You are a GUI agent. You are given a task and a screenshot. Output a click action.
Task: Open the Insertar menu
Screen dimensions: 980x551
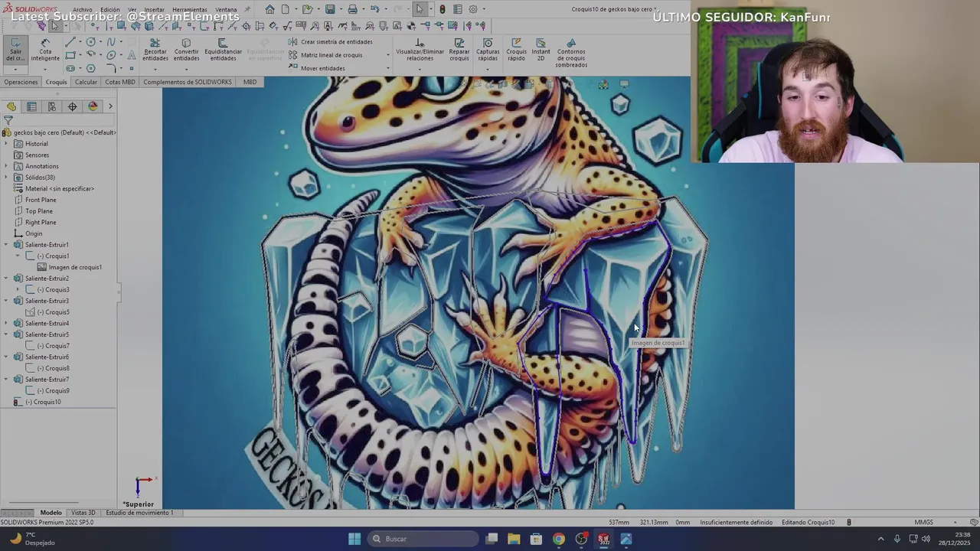pyautogui.click(x=154, y=10)
